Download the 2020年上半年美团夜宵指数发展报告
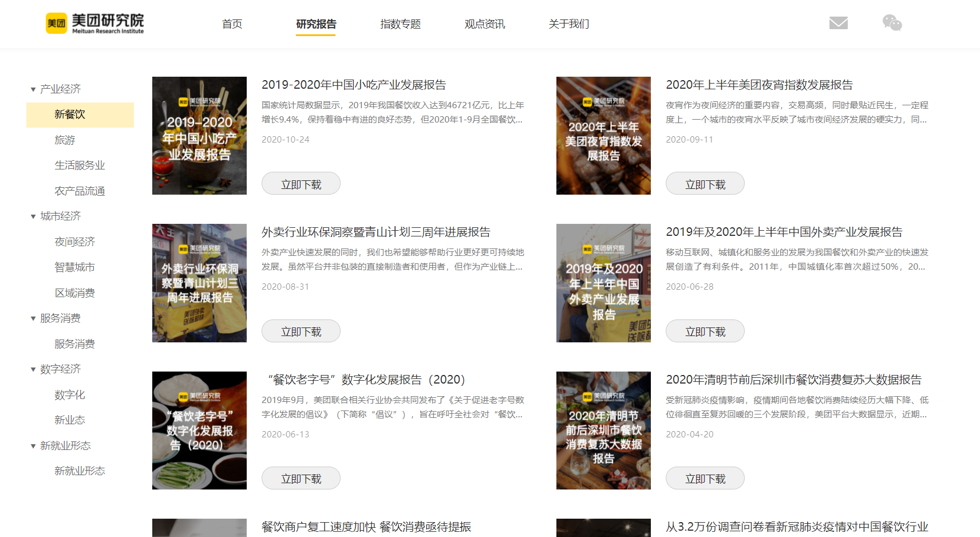Image resolution: width=980 pixels, height=537 pixels. click(x=705, y=184)
